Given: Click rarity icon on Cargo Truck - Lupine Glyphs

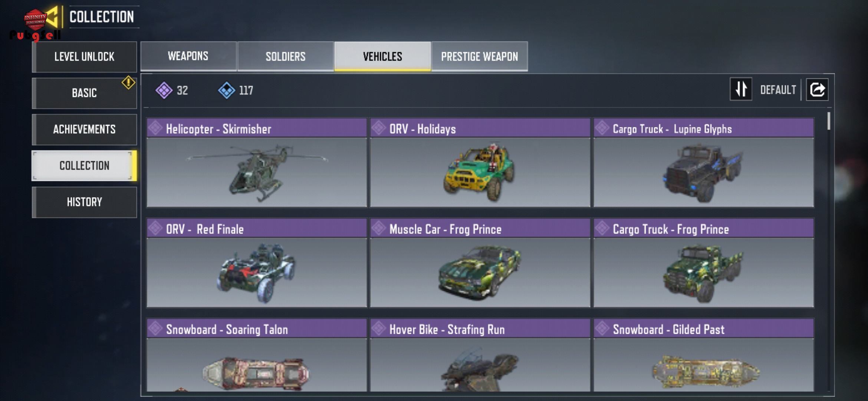Looking at the screenshot, I should (602, 128).
